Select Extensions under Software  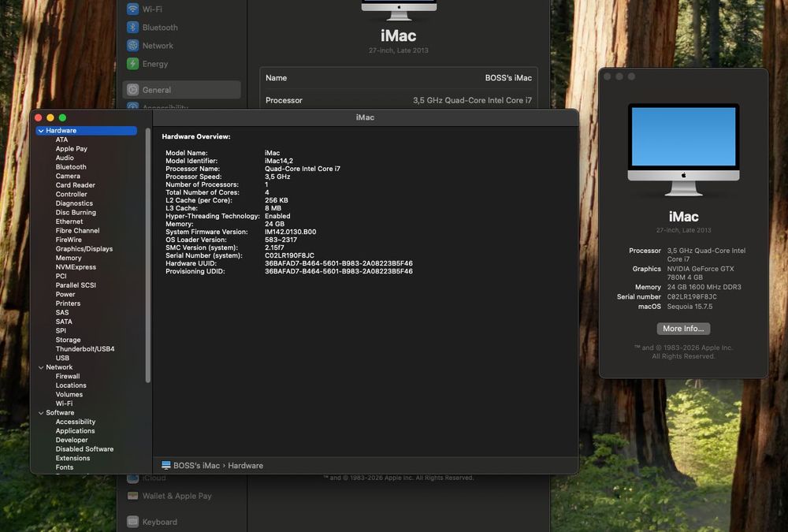pyautogui.click(x=72, y=458)
